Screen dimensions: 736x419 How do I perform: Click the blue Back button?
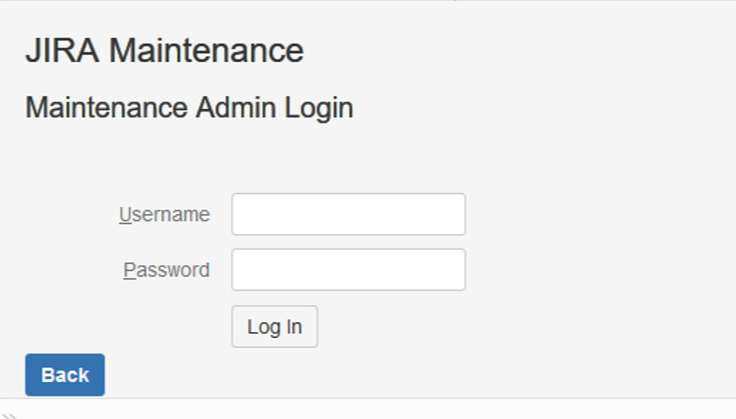click(x=65, y=375)
